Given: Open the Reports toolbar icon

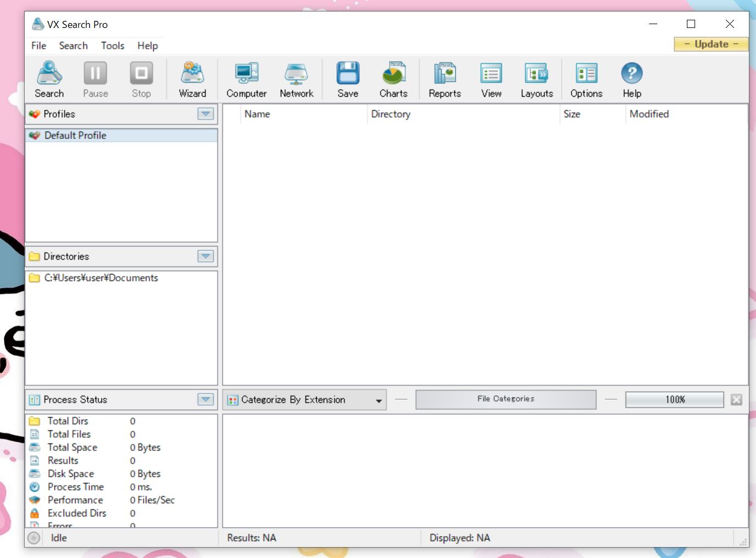Looking at the screenshot, I should (445, 73).
